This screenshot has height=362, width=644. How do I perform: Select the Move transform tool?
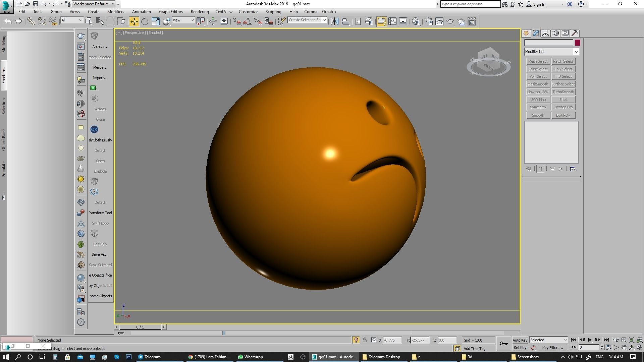click(x=134, y=21)
